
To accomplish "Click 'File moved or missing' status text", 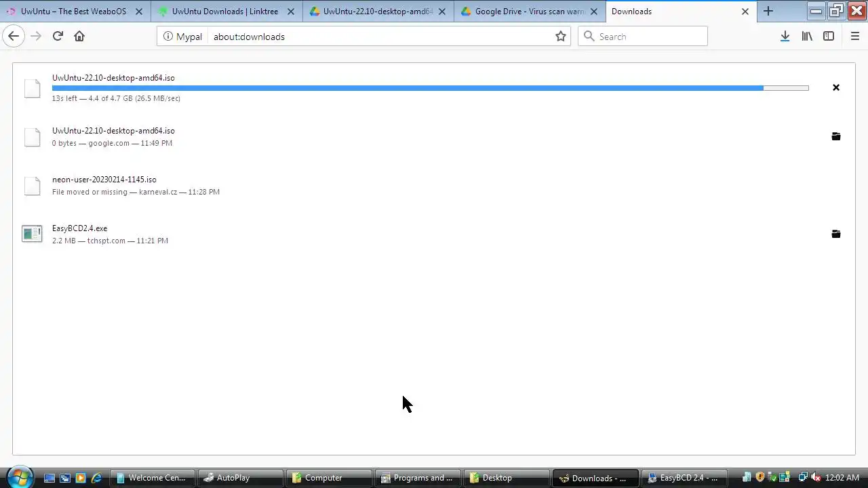I will (x=90, y=192).
